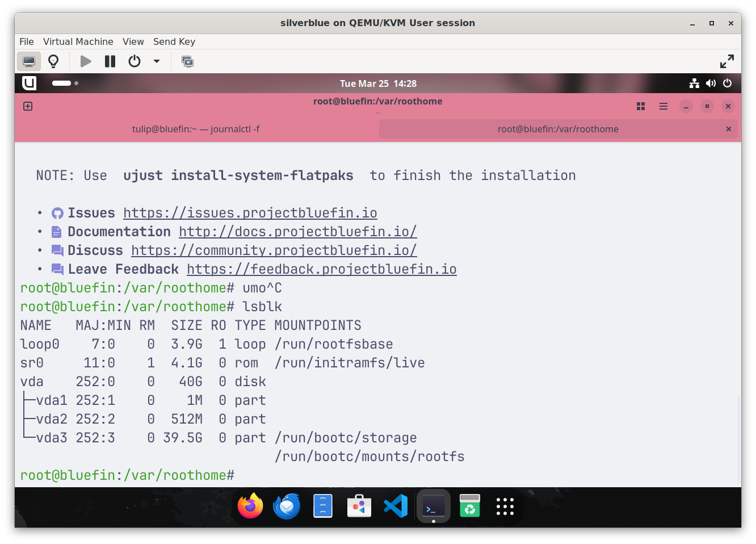
Task: Launch Thunderbird from the dock
Action: (287, 506)
